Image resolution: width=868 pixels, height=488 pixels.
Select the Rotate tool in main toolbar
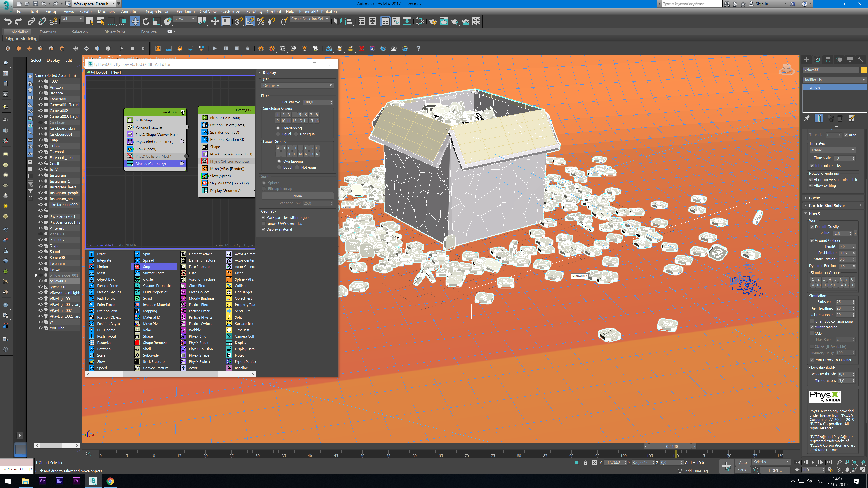146,21
